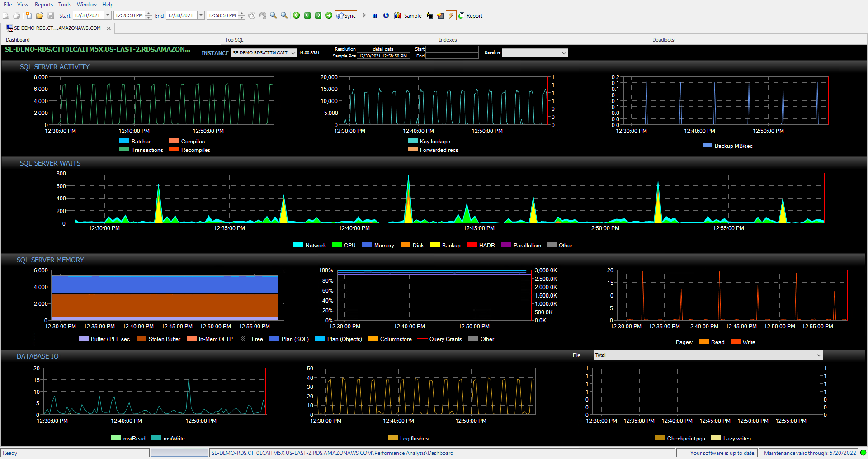Click the Print icon in the toolbar
This screenshot has width=868, height=459.
pyautogui.click(x=16, y=15)
